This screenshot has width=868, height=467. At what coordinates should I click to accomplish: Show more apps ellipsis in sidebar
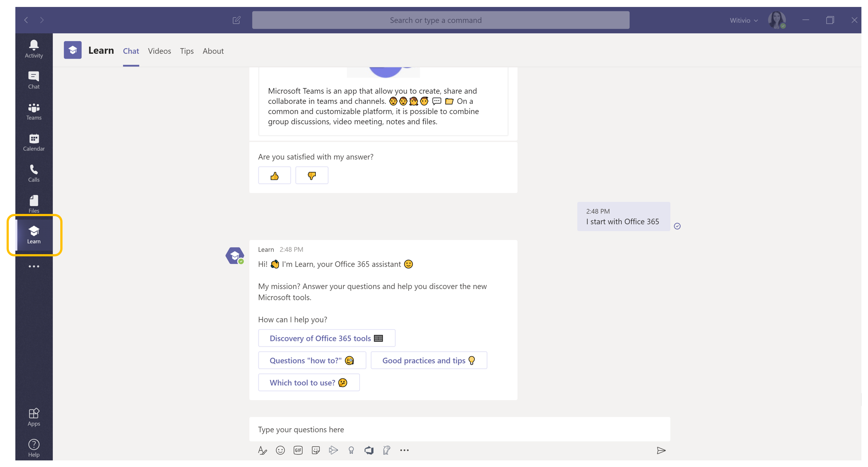pos(34,266)
